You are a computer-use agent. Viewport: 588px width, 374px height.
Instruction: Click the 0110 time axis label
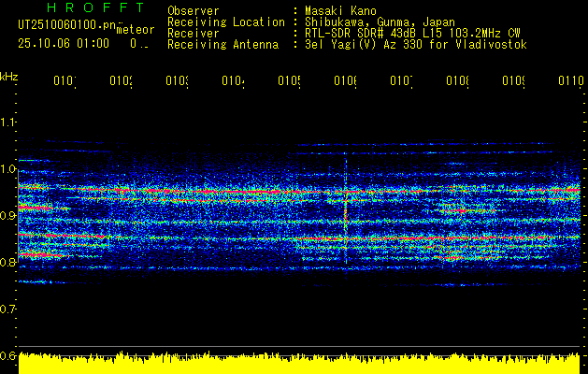571,81
